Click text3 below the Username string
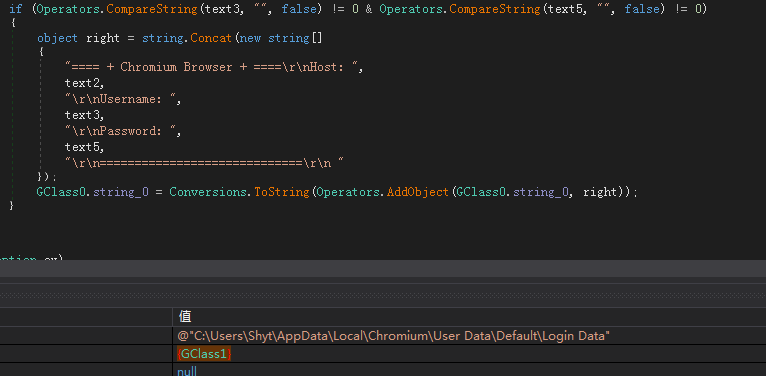This screenshot has width=766, height=376. click(85, 115)
